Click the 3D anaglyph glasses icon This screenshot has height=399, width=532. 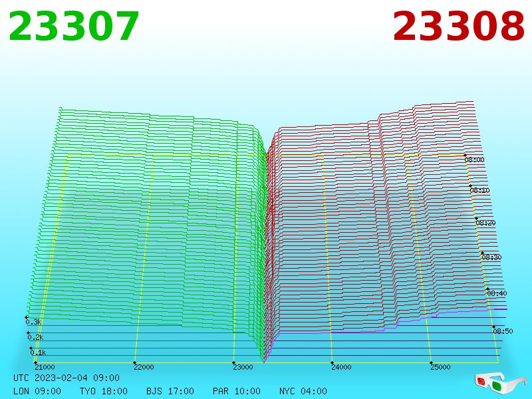(500, 383)
